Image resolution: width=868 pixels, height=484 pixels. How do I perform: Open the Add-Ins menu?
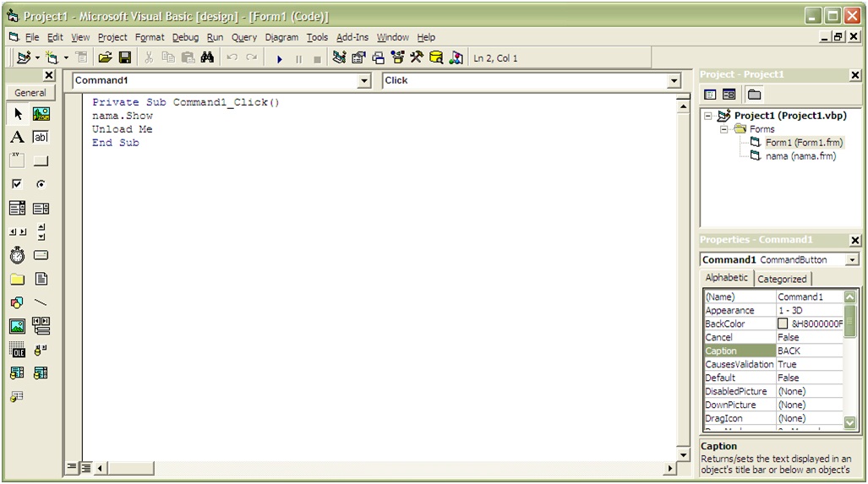(352, 37)
